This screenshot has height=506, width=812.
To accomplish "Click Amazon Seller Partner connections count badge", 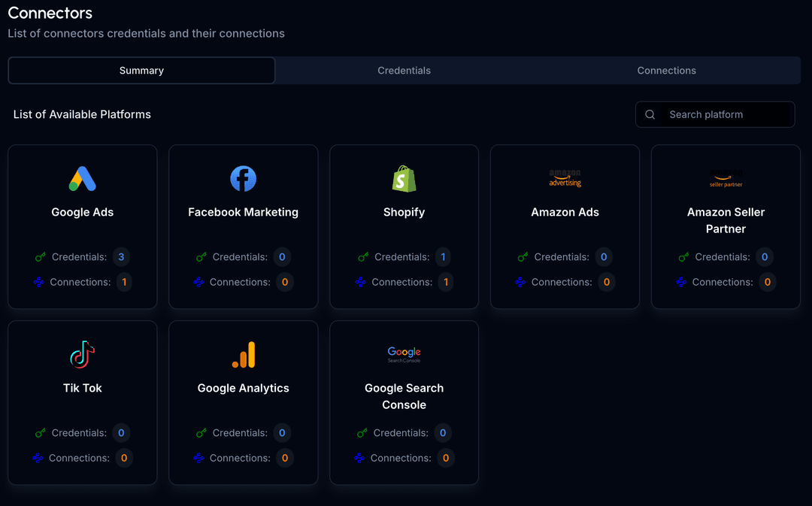I will pos(768,282).
